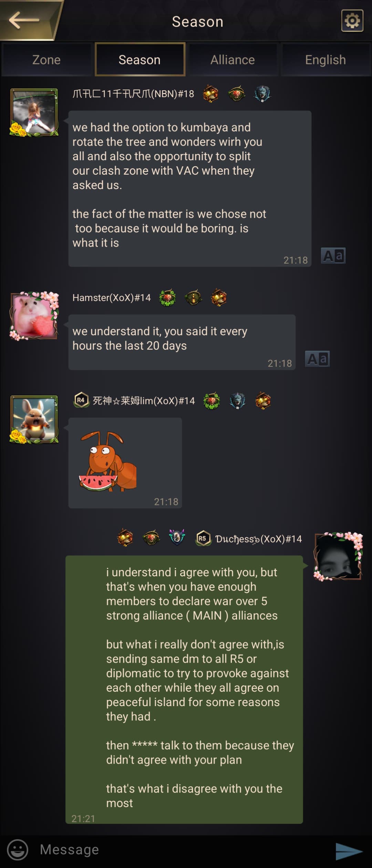Open the angry bunny avatar of lim
This screenshot has height=868, width=372.
click(x=34, y=419)
